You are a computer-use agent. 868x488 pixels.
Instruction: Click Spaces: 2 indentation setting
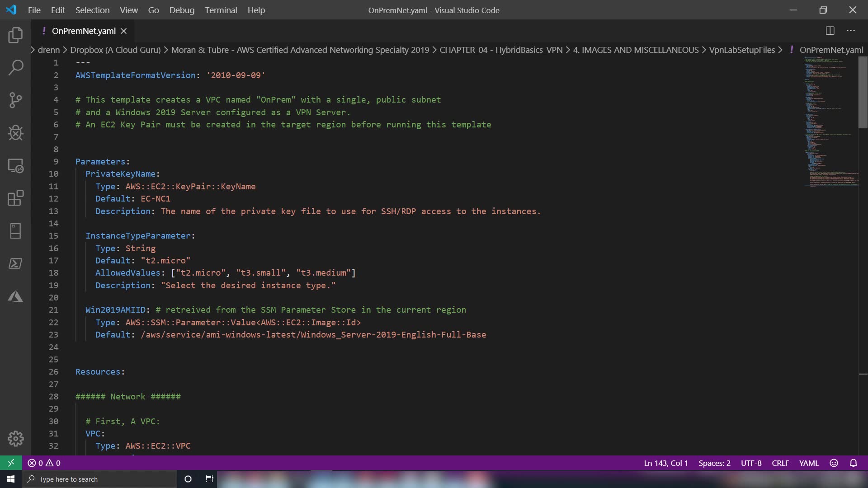pyautogui.click(x=714, y=463)
